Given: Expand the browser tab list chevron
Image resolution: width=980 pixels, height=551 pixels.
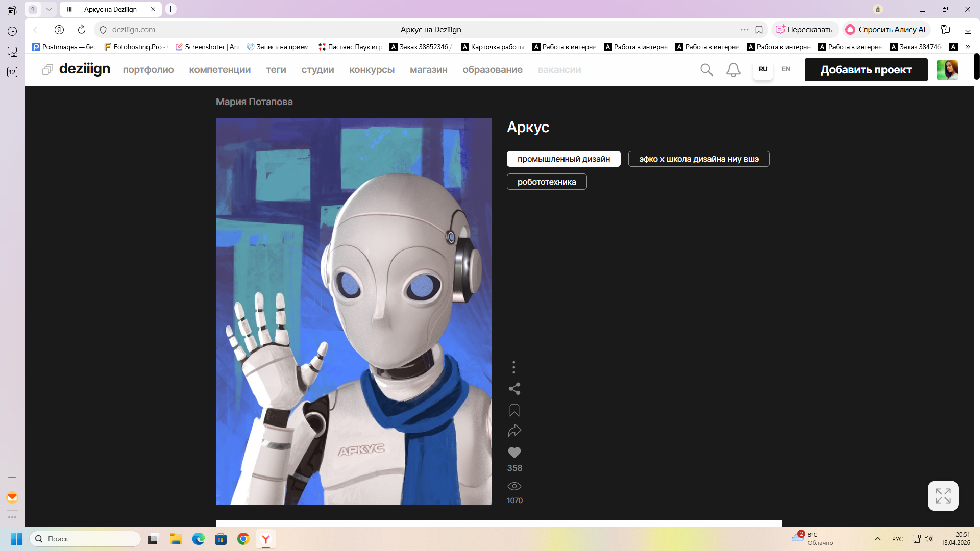Looking at the screenshot, I should pos(49,9).
